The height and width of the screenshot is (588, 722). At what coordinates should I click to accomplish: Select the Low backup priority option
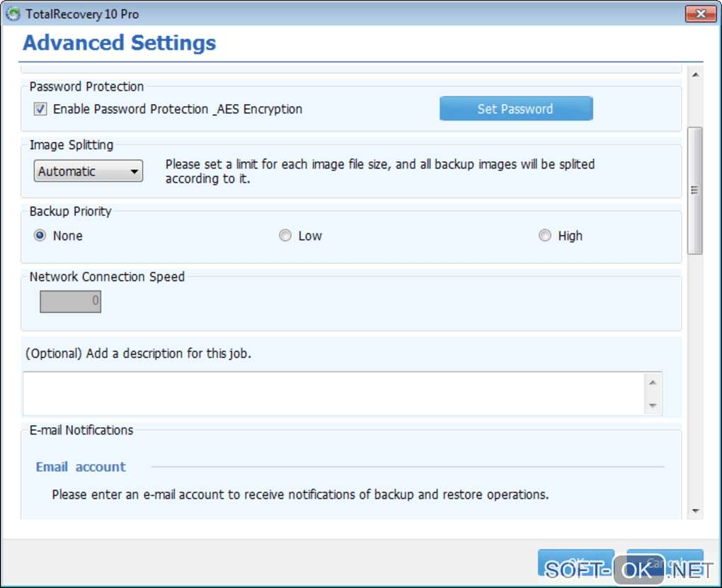(x=285, y=236)
